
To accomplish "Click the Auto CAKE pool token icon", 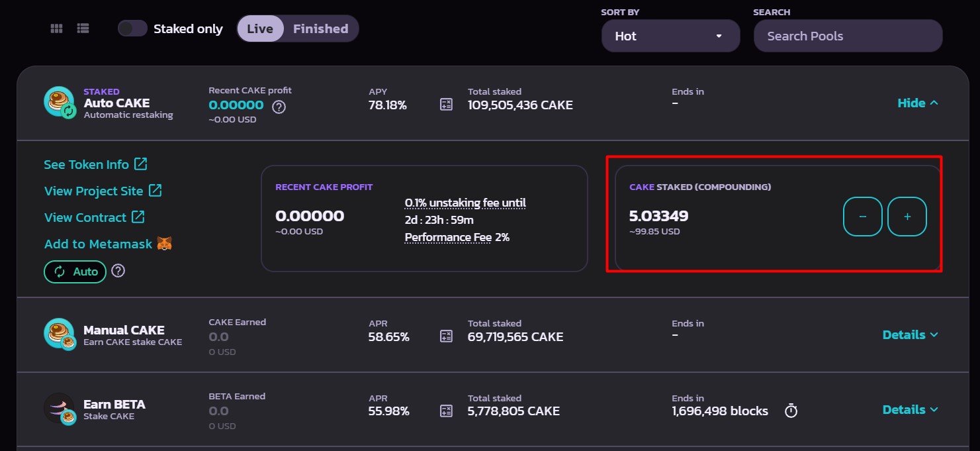I will (x=60, y=103).
